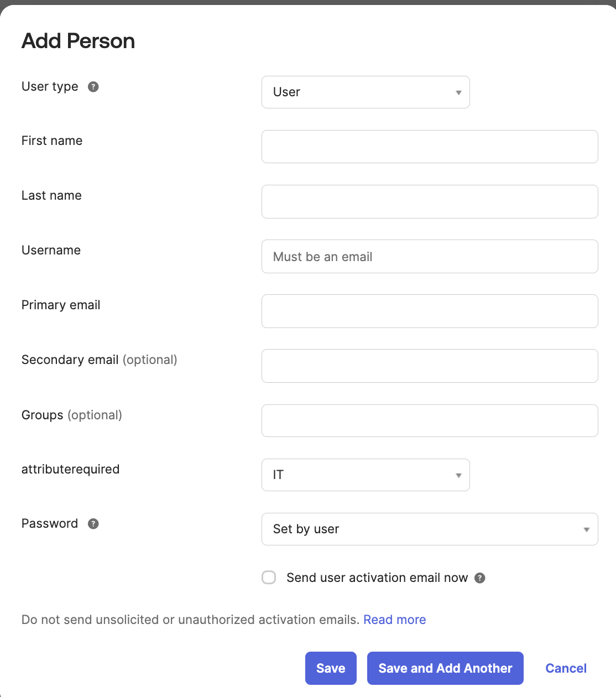Click the Username email field

pyautogui.click(x=430, y=256)
